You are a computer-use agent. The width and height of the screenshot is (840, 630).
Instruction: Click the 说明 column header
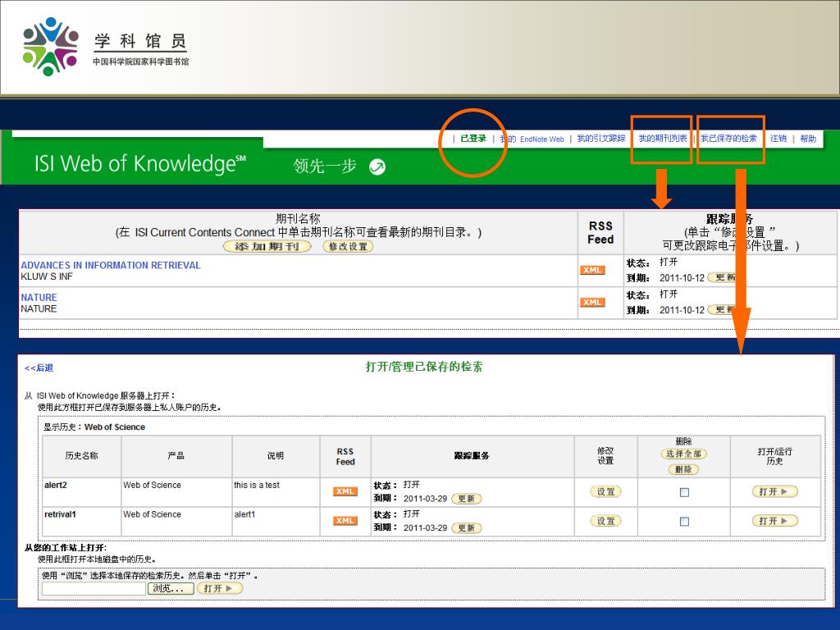(276, 456)
